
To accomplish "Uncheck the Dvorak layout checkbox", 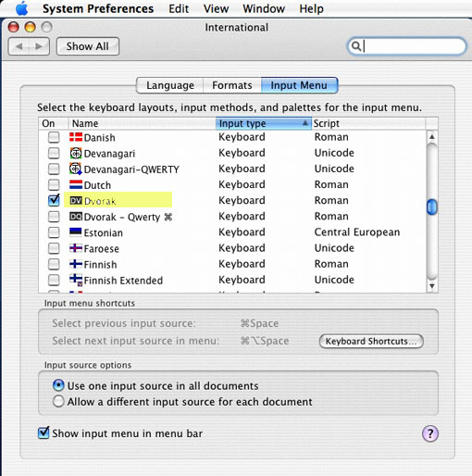I will point(54,200).
